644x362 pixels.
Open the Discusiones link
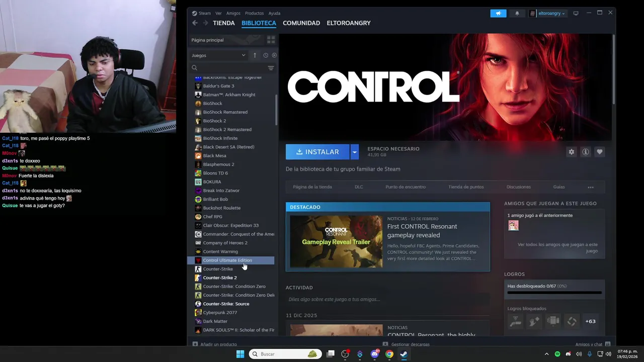(x=519, y=187)
